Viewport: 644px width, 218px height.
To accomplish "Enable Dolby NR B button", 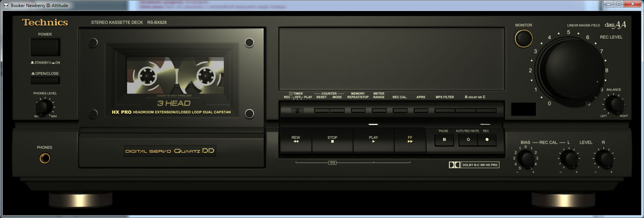I will click(466, 110).
